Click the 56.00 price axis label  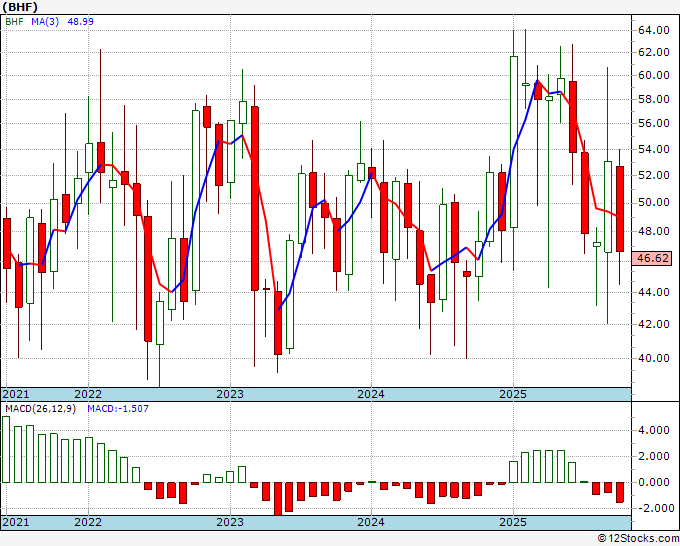click(x=654, y=123)
